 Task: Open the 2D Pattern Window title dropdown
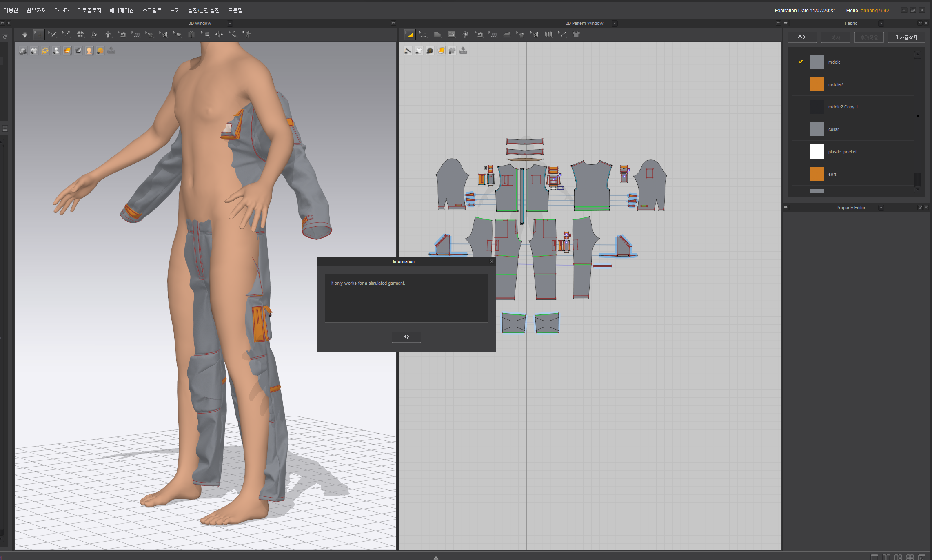coord(615,24)
